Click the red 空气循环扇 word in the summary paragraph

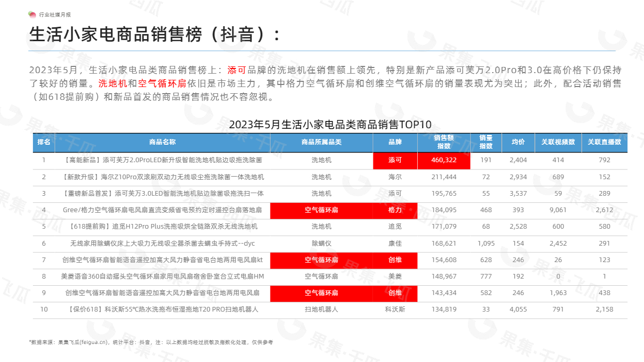pos(162,83)
